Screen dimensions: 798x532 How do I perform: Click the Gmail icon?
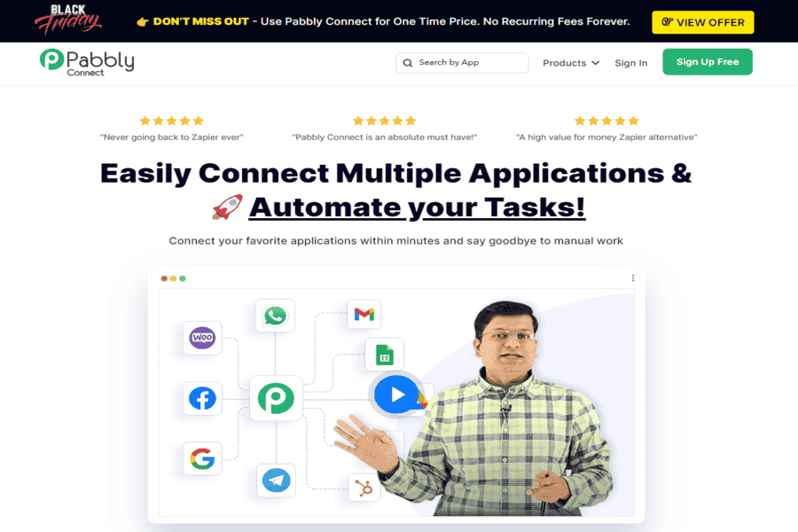[x=364, y=314]
